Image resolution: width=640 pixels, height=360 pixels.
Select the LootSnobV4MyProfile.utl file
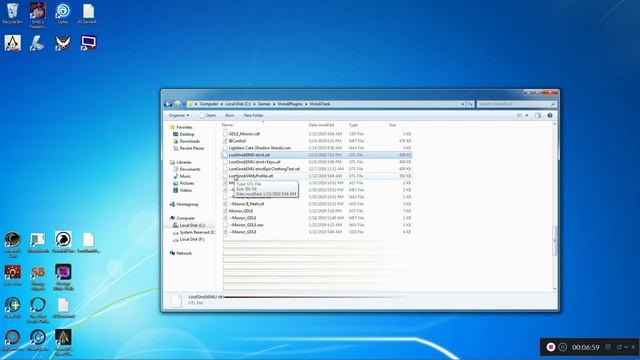click(x=317, y=176)
